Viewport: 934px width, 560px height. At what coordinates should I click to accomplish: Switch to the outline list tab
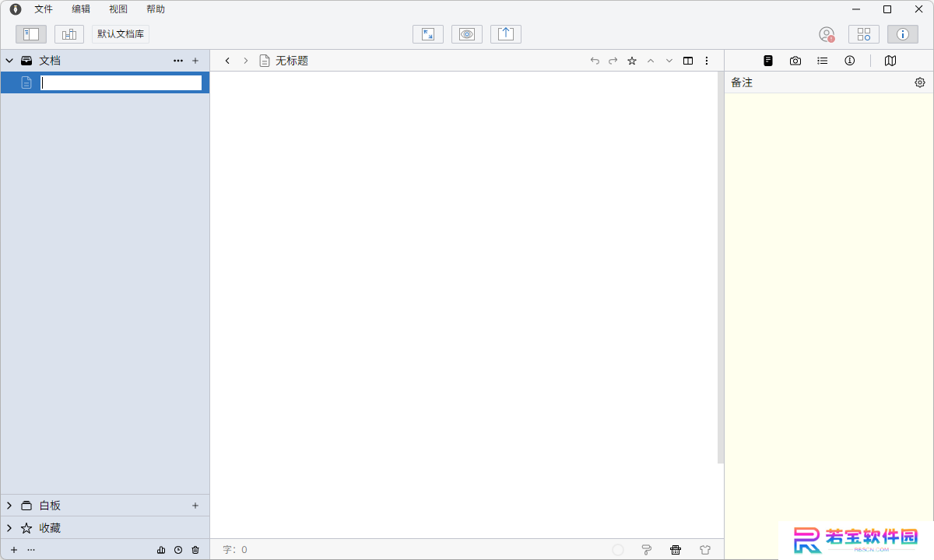pyautogui.click(x=823, y=61)
